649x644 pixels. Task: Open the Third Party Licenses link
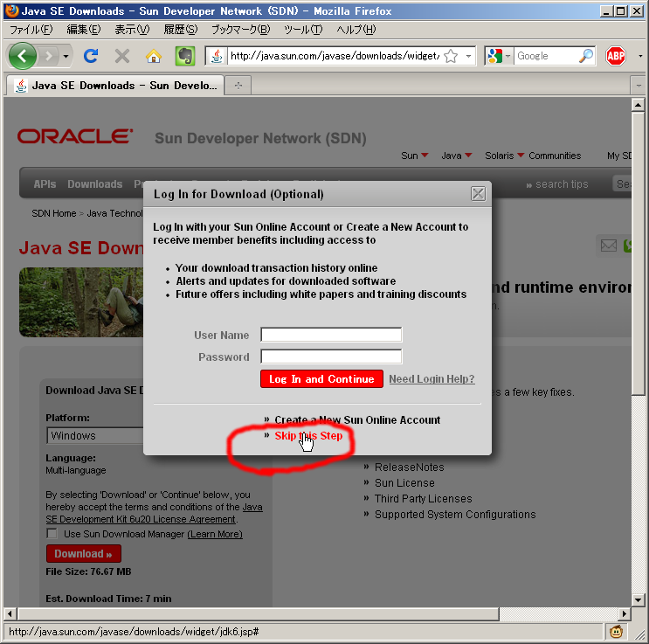pyautogui.click(x=423, y=499)
